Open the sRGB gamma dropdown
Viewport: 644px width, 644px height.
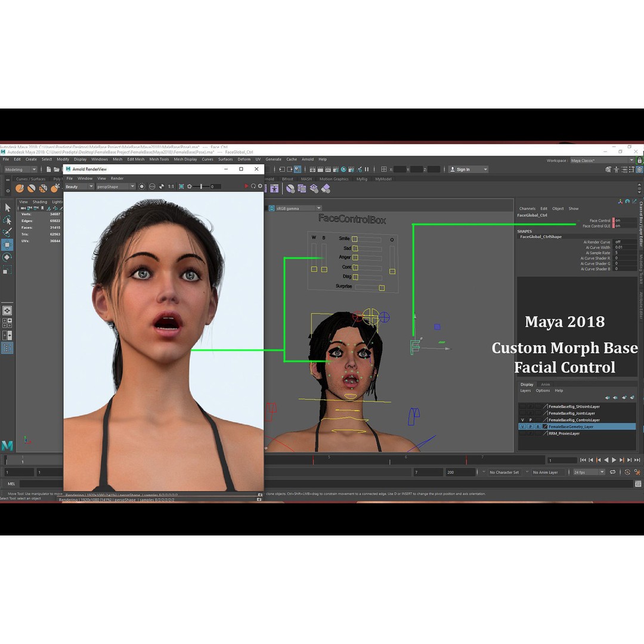[x=299, y=208]
